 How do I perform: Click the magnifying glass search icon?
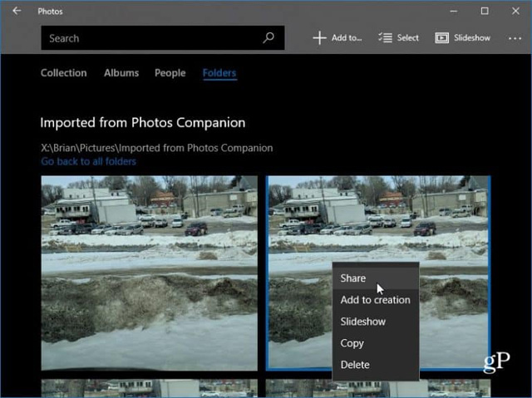[268, 38]
